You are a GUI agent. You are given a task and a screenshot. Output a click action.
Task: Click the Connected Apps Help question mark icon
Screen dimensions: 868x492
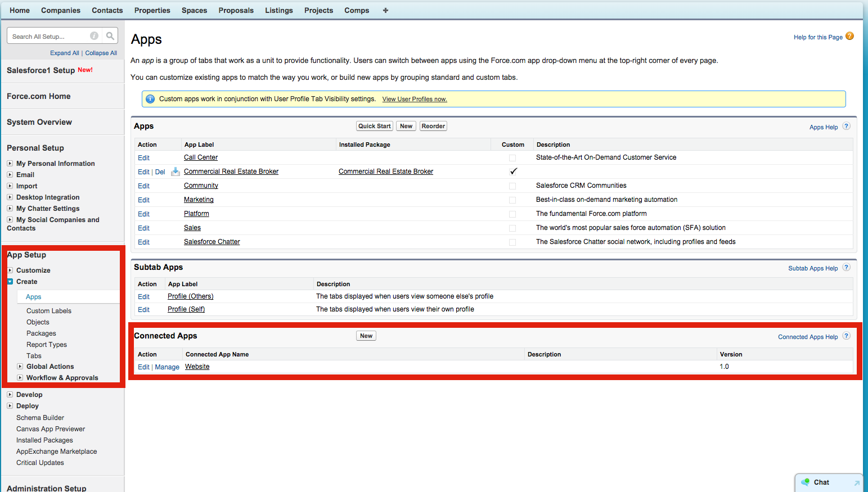pos(847,336)
